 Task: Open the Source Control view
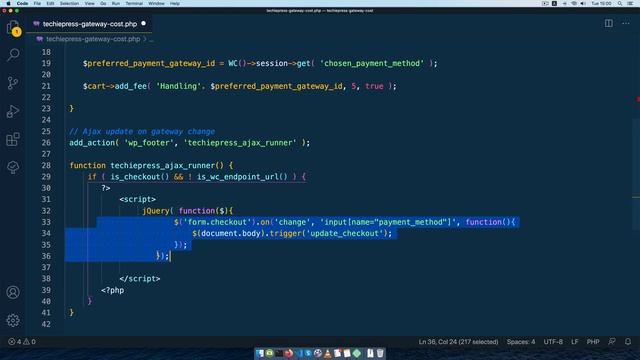(13, 83)
